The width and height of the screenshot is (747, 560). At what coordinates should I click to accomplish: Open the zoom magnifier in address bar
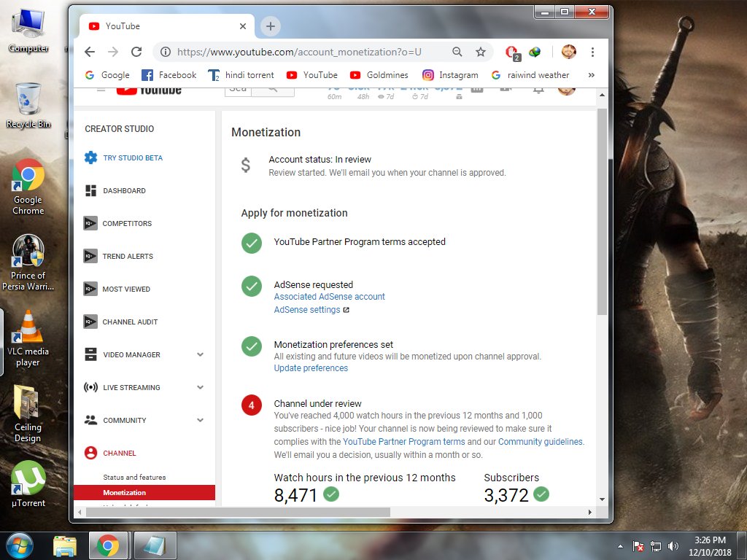pyautogui.click(x=457, y=52)
